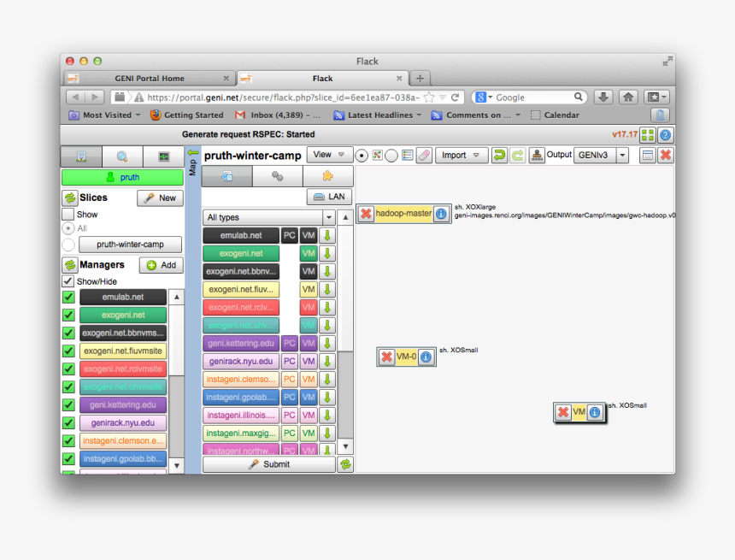Submit the slice request
Image resolution: width=735 pixels, height=560 pixels.
pyautogui.click(x=269, y=464)
